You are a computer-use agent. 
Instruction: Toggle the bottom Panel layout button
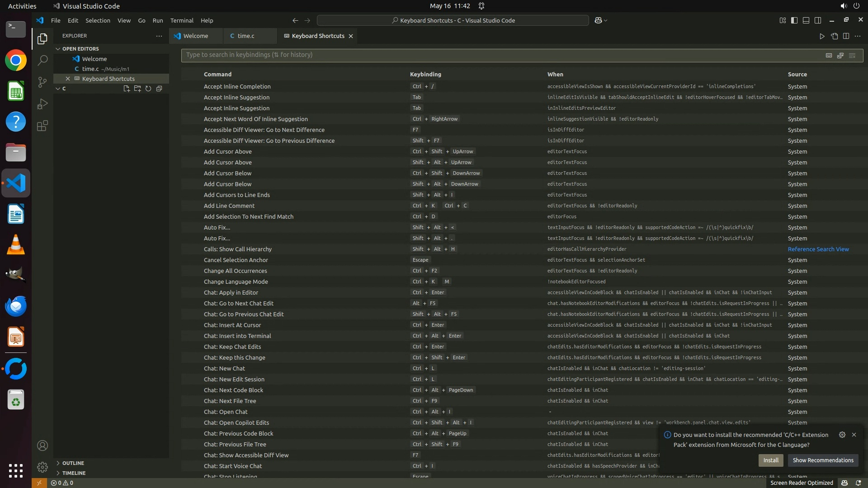tap(806, 20)
